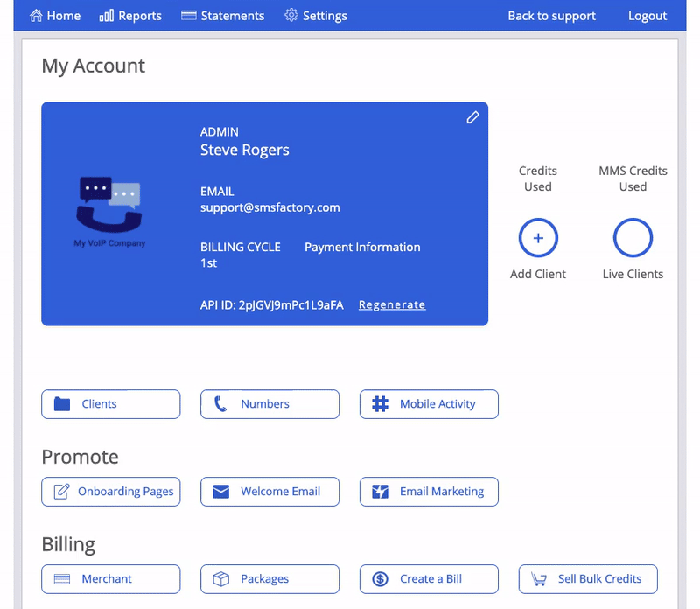Open the Numbers button
The image size is (700, 609).
tap(269, 404)
